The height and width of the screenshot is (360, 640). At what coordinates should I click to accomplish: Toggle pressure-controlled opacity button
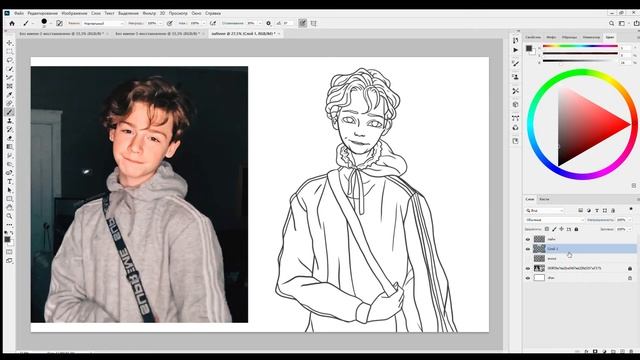(x=169, y=23)
